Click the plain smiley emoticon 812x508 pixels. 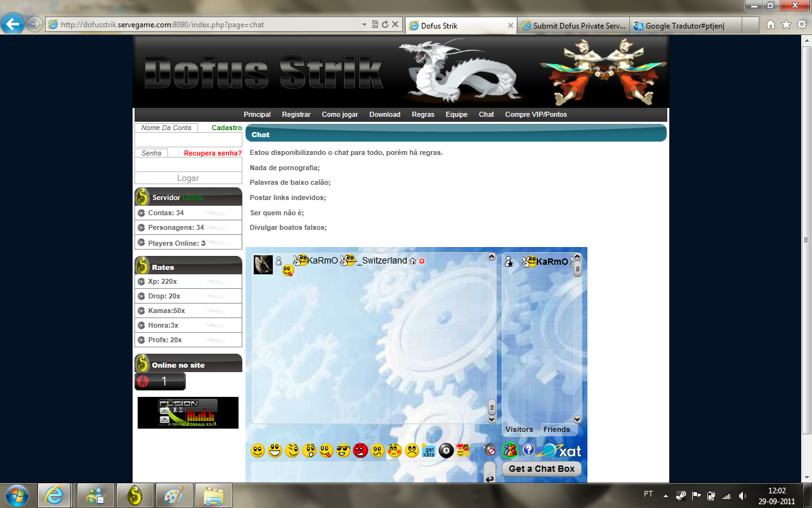258,451
